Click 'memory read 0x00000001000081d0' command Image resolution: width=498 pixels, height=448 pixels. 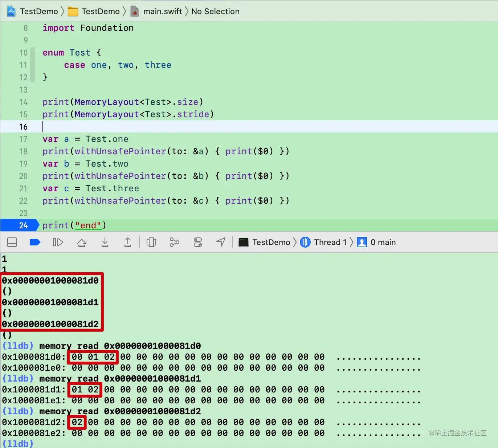(x=120, y=346)
